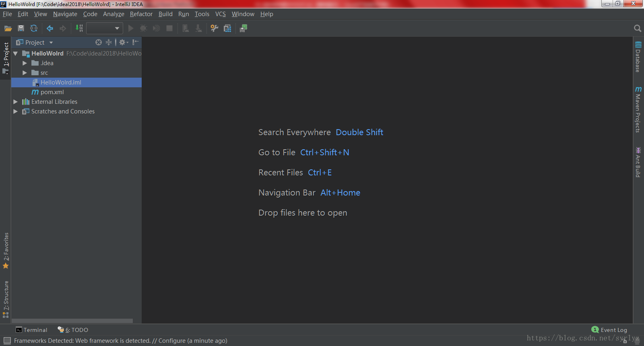Click the toolbar icon left of the download arrow
Screen dimensions: 644x346
(x=186, y=28)
